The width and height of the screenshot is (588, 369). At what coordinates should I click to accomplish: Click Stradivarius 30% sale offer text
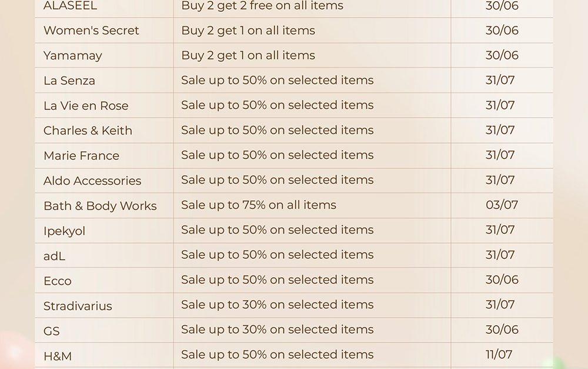pos(278,304)
